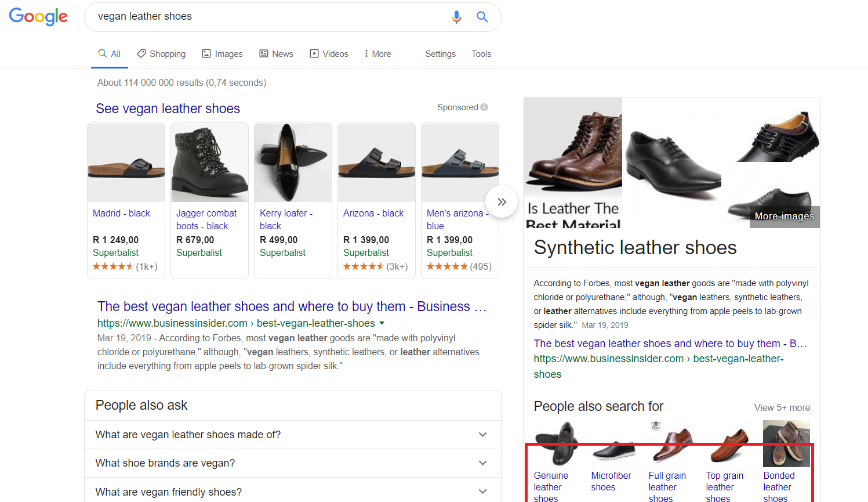Click price R 679,00 on Jagger boots

point(195,240)
